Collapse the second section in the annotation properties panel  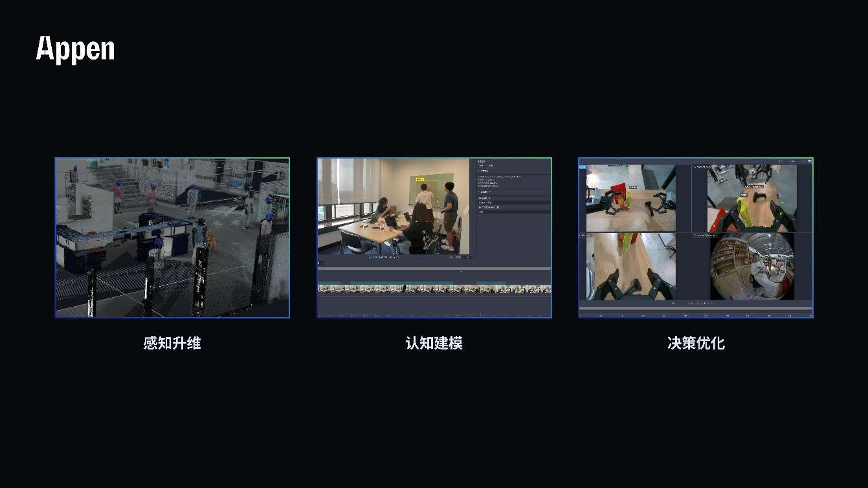point(479,192)
